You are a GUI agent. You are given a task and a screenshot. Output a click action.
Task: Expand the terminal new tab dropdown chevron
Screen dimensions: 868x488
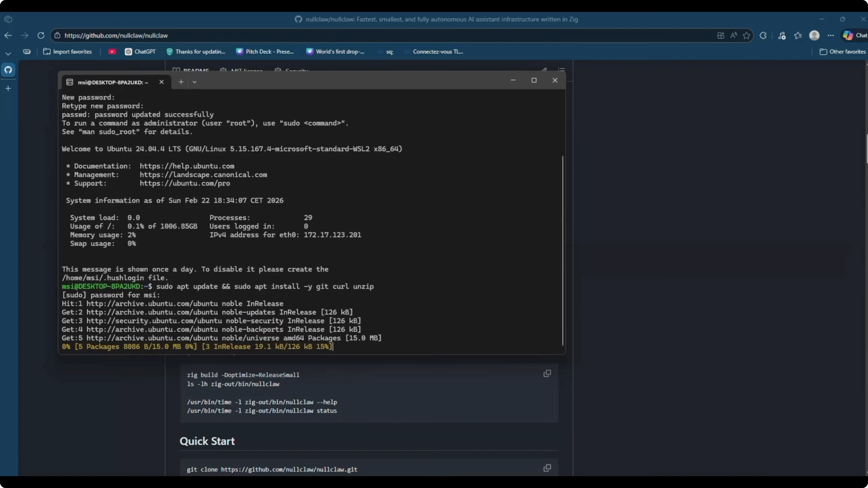(194, 82)
